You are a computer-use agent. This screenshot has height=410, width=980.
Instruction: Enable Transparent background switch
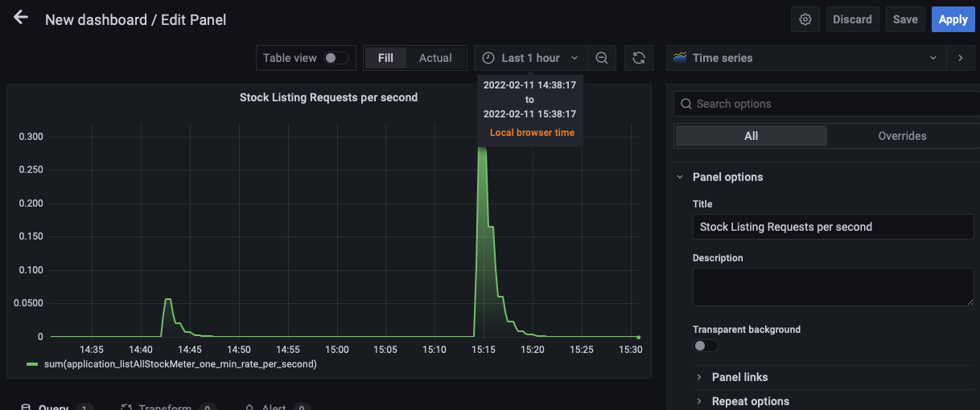coord(706,346)
